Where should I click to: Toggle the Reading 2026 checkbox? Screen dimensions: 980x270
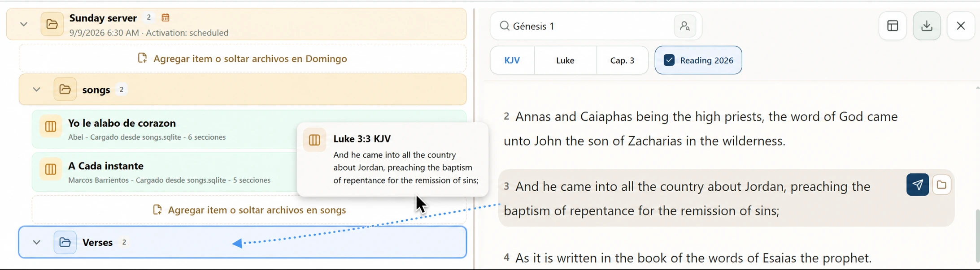[669, 60]
